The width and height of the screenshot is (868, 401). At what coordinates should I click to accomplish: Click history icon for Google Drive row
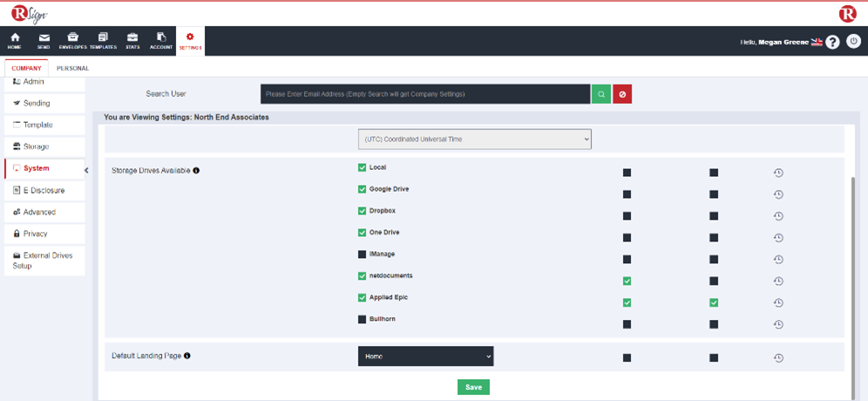pos(778,194)
